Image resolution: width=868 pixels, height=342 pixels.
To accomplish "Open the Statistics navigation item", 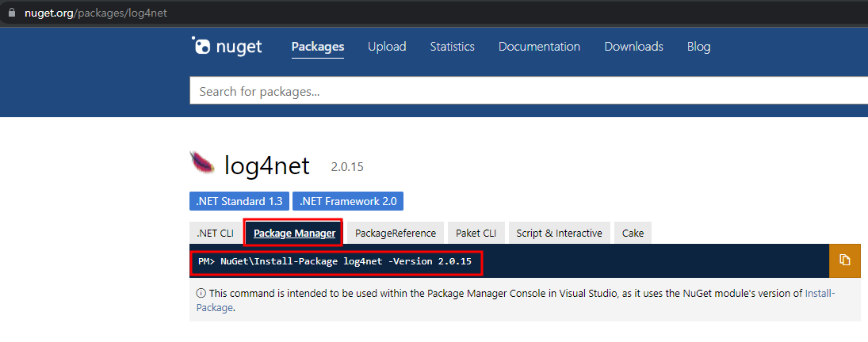I will coord(453,47).
